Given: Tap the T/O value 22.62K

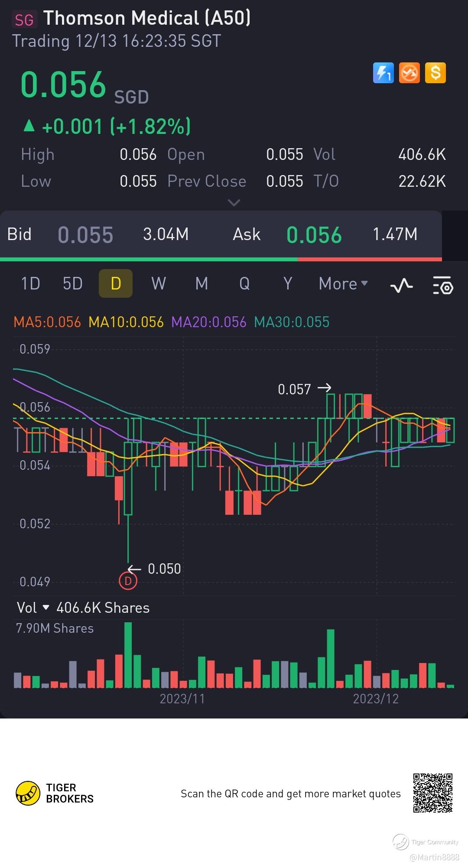Looking at the screenshot, I should [422, 181].
